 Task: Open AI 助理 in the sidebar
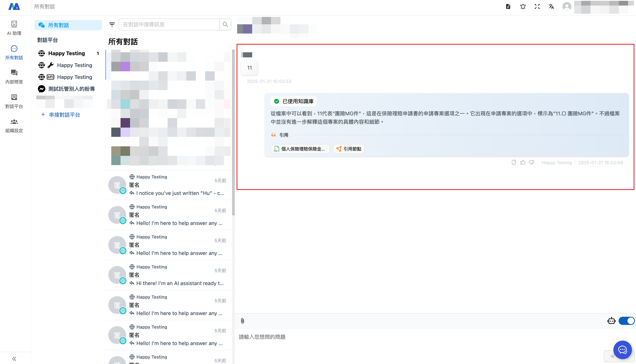[x=14, y=28]
